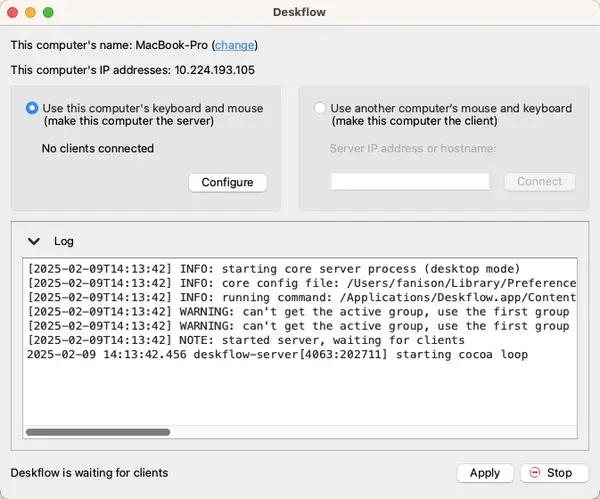The height and width of the screenshot is (499, 600).
Task: Click the "Deskflow is waiting for clients" status message
Action: click(x=89, y=473)
